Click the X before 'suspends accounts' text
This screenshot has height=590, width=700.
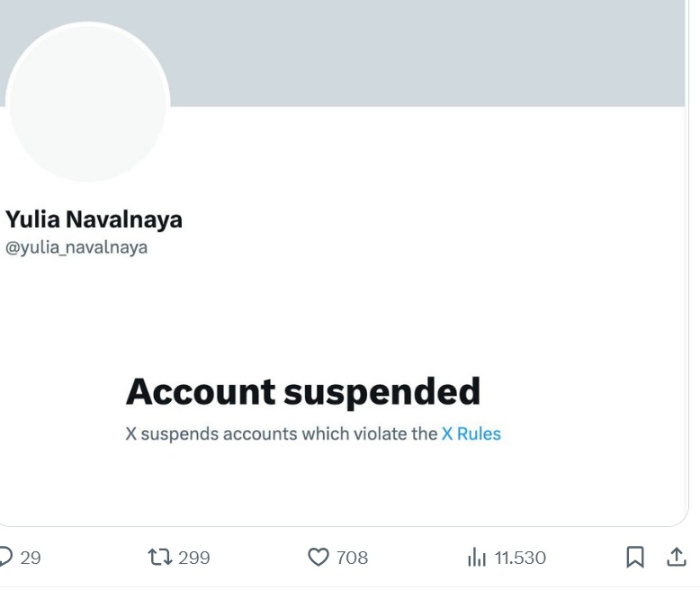(x=130, y=434)
